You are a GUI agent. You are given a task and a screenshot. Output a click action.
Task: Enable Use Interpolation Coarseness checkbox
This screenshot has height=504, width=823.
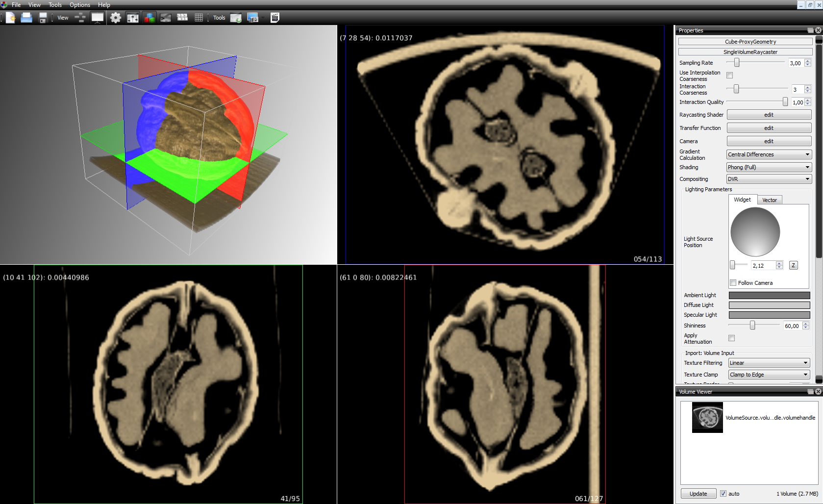[729, 76]
